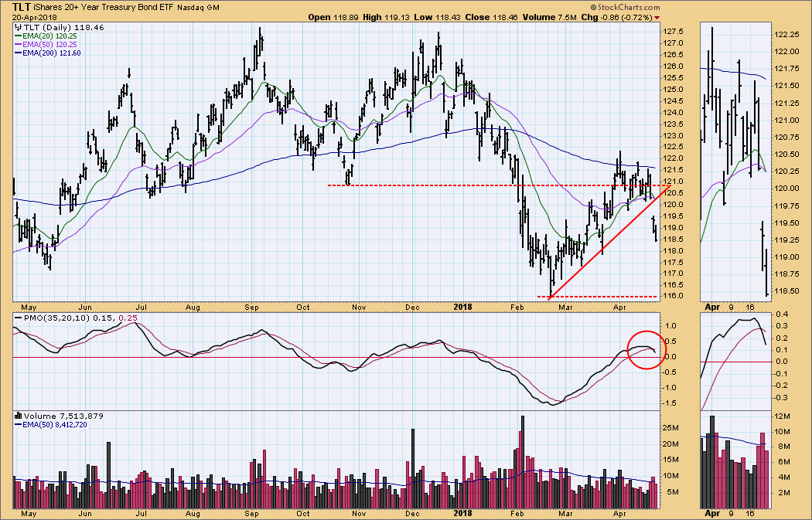The height and width of the screenshot is (520, 812).
Task: Click the Chg -0.86 (-0.72%) value
Action: [617, 17]
